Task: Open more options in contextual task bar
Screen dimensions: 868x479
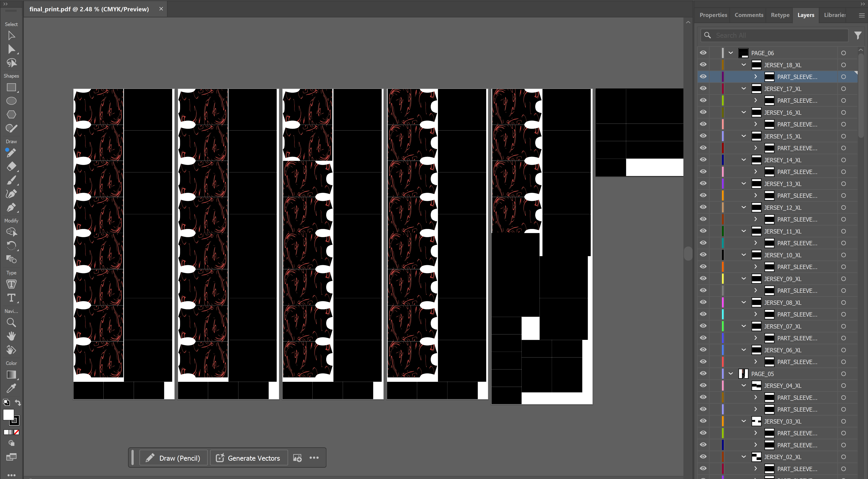Action: click(x=314, y=458)
